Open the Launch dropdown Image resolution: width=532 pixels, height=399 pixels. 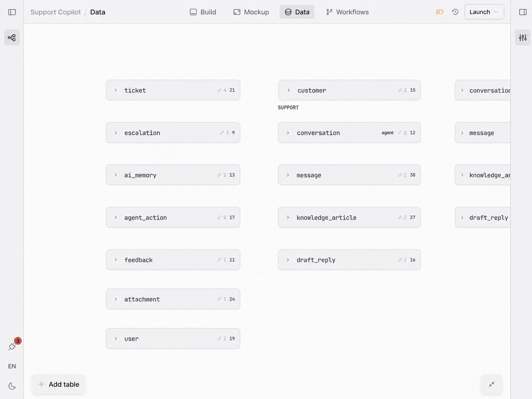click(x=484, y=12)
